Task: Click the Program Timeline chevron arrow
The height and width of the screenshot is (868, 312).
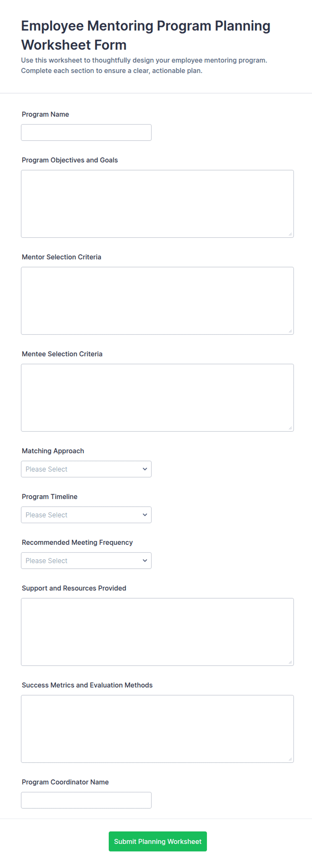Action: point(145,515)
